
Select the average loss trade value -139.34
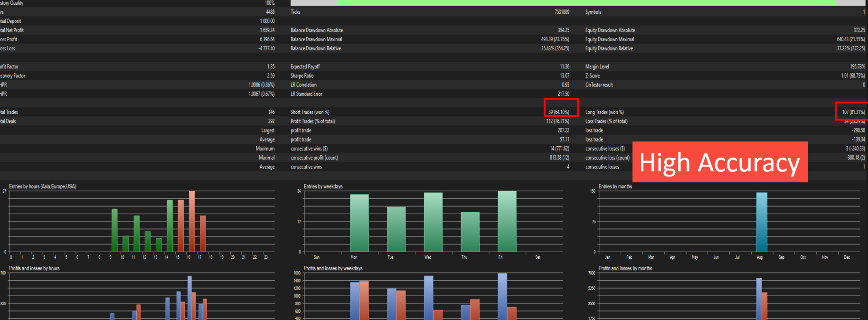pos(859,140)
